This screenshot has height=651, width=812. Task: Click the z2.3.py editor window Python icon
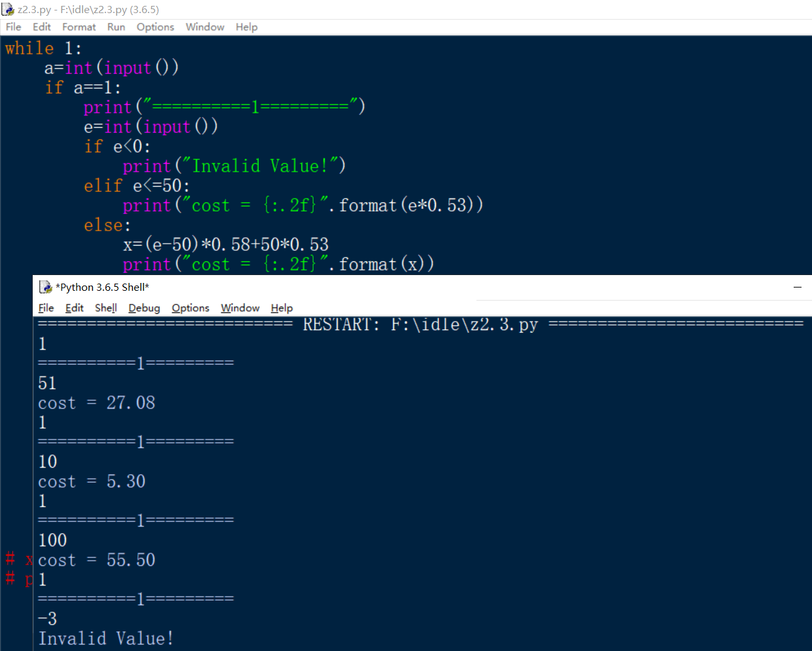(8, 9)
